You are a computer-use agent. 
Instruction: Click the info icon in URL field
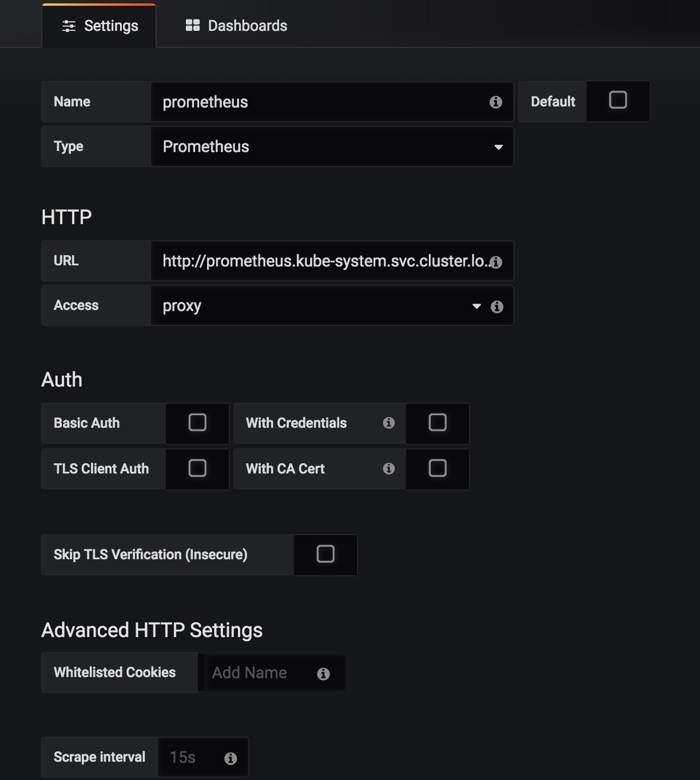[x=496, y=262]
